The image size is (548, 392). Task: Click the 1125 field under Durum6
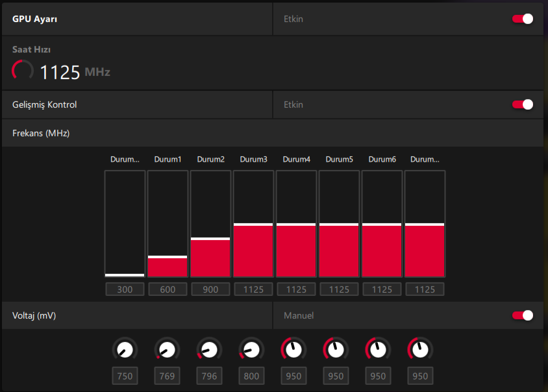(x=382, y=289)
